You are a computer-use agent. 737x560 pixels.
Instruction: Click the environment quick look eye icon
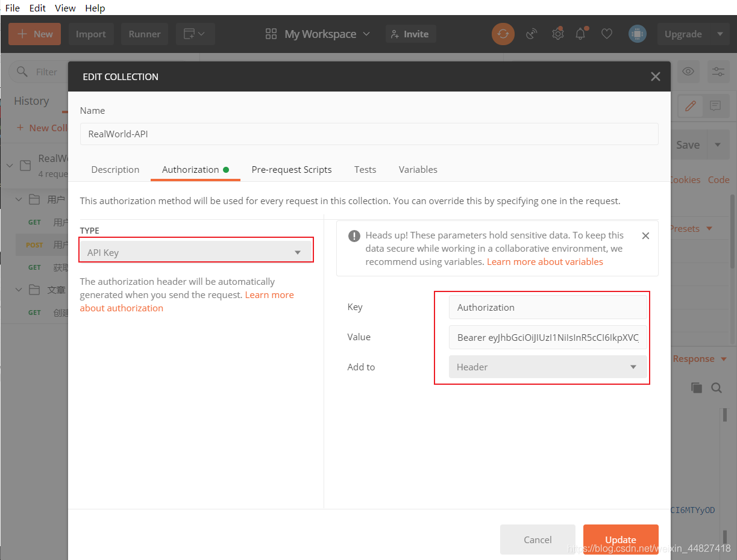coord(688,72)
